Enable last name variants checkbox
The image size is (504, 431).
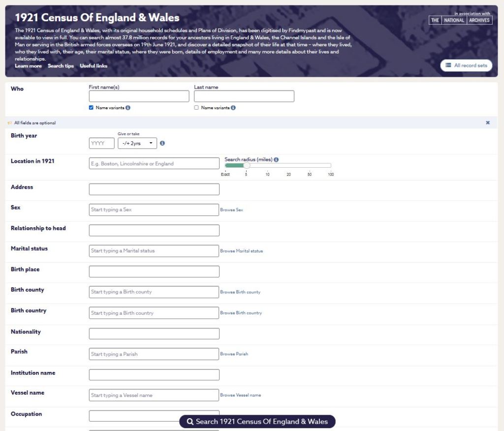(197, 108)
